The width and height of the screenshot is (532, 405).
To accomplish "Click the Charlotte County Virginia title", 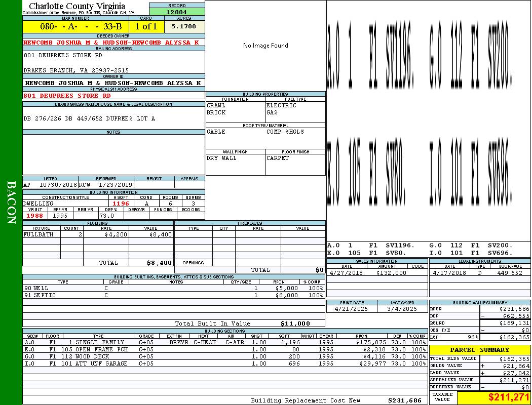I will [x=77, y=6].
